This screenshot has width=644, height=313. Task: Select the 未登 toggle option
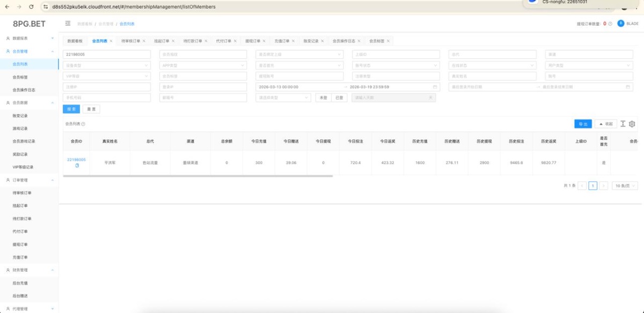pyautogui.click(x=323, y=98)
